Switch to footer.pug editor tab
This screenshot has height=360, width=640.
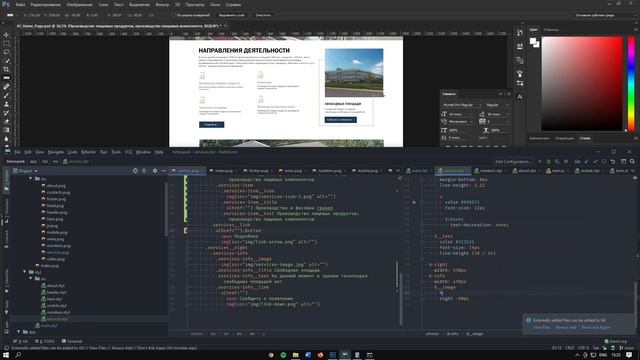(258, 171)
